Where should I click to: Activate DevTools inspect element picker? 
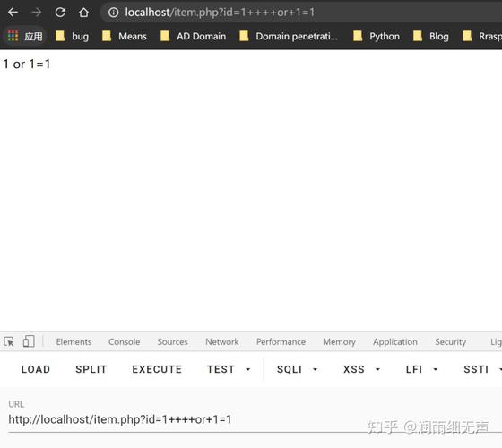[x=9, y=341]
